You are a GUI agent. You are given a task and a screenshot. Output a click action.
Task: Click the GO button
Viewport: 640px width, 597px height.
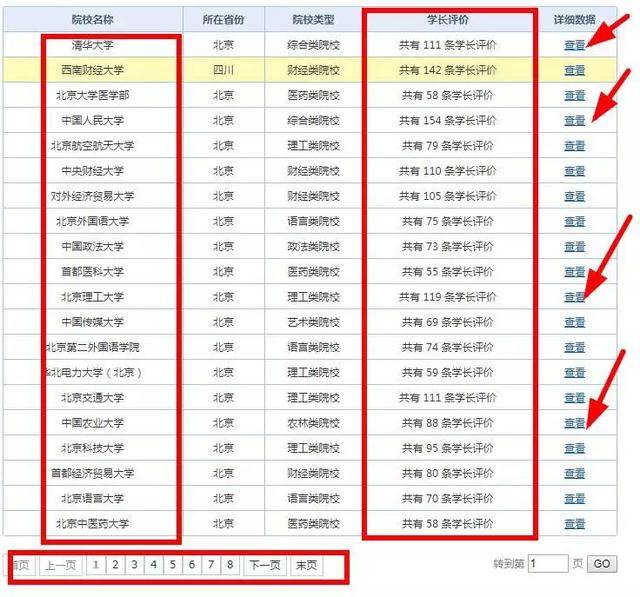click(x=602, y=564)
